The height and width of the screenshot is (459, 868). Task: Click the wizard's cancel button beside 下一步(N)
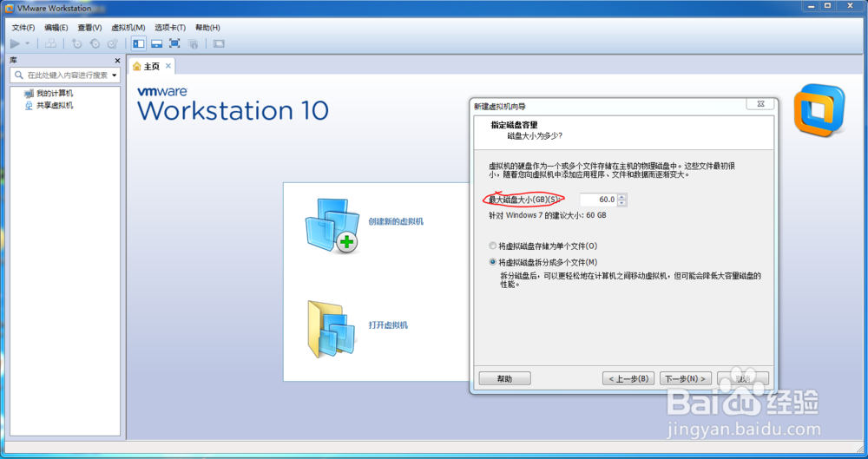[743, 378]
